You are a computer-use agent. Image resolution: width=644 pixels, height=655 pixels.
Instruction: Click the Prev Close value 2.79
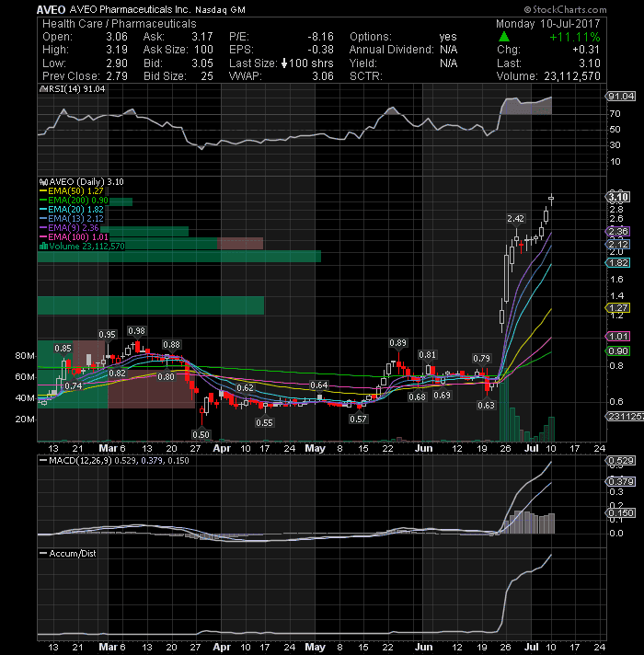[117, 76]
